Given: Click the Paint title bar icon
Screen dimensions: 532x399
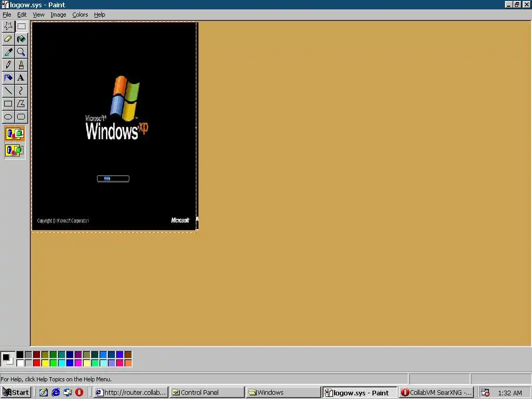Looking at the screenshot, I should tap(5, 5).
